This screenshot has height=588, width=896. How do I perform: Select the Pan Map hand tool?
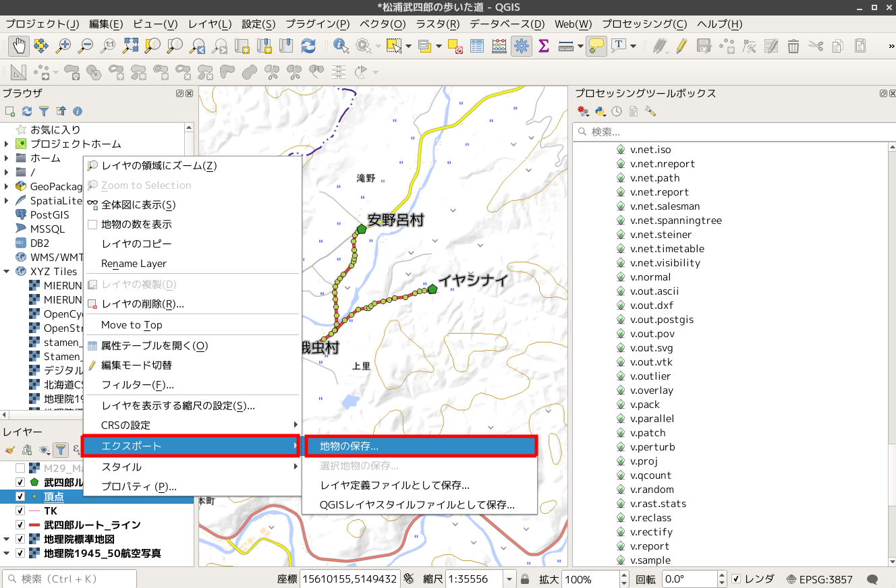tap(19, 46)
